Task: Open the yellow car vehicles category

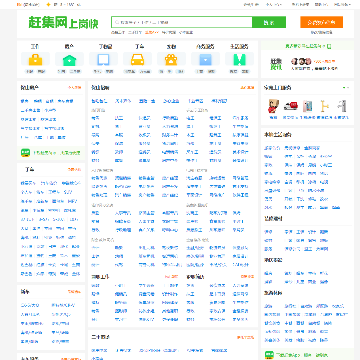Action: pos(137,60)
